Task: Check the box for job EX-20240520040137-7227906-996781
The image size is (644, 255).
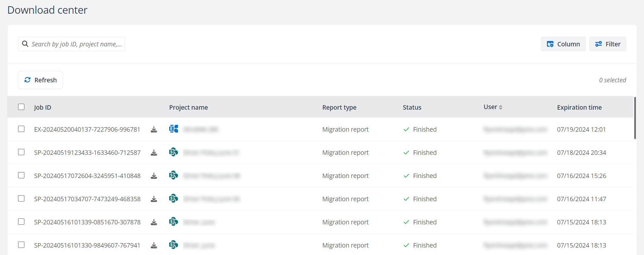Action: point(21,129)
